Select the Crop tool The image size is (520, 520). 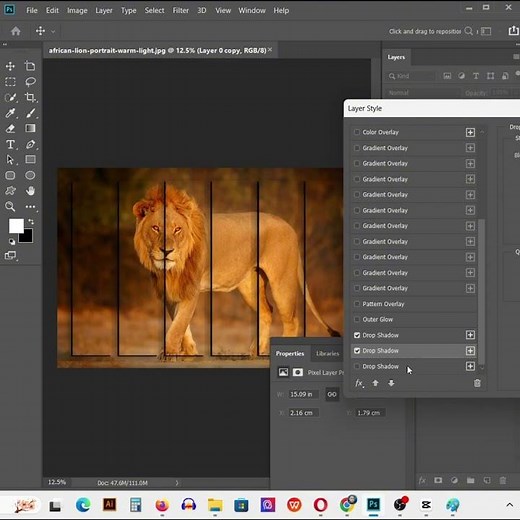pos(30,97)
